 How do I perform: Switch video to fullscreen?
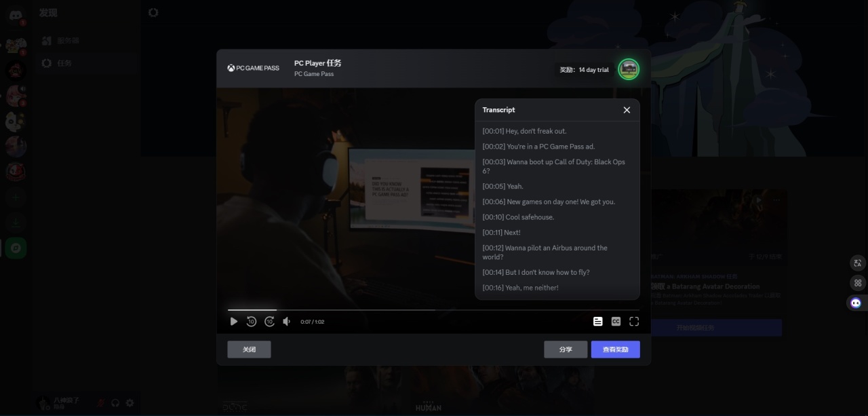[x=634, y=322]
